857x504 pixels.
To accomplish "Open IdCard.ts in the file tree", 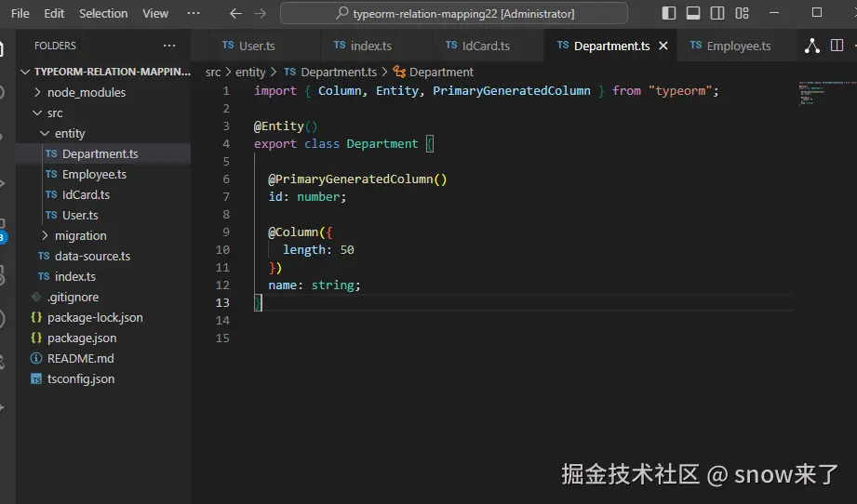I will coord(103,195).
